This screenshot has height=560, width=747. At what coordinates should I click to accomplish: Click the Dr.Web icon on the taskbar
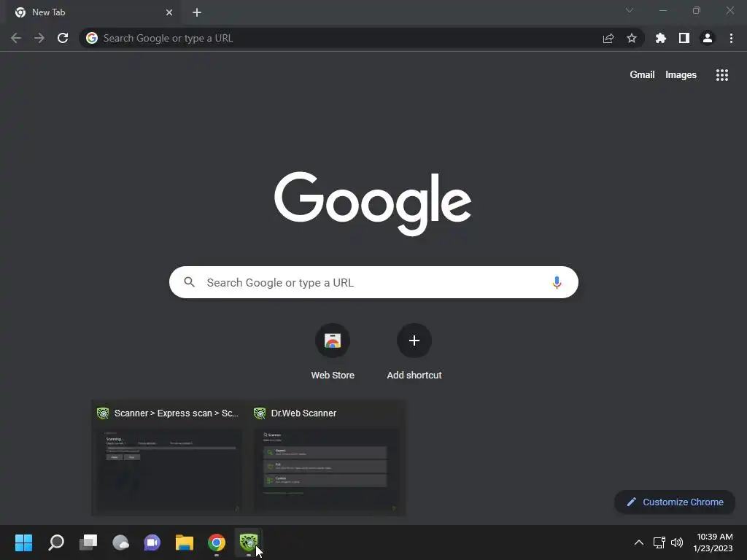(249, 542)
